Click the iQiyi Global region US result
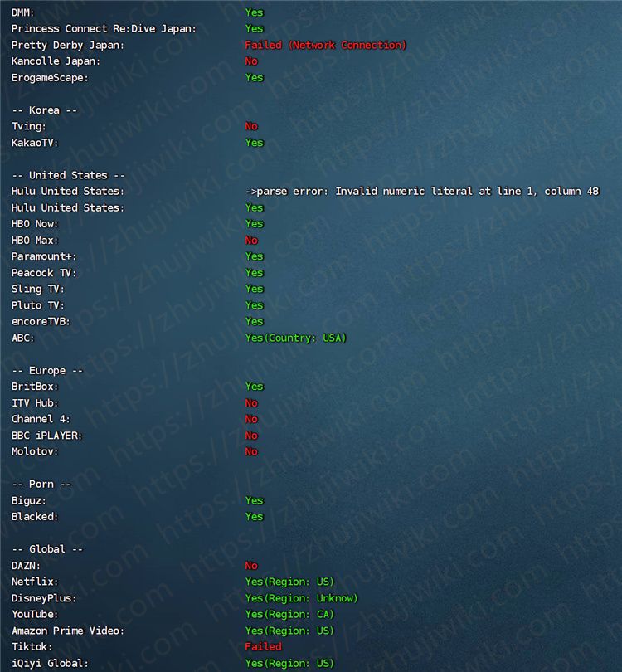 click(x=289, y=663)
